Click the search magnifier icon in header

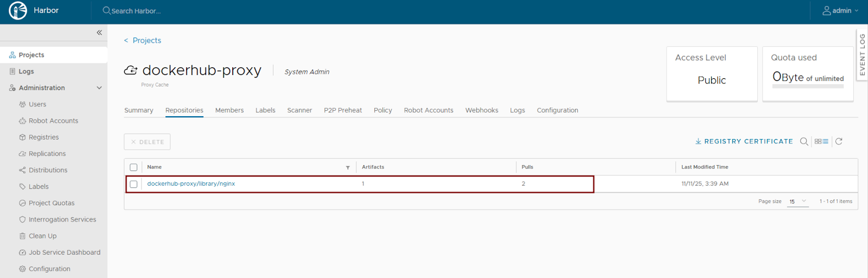[107, 10]
